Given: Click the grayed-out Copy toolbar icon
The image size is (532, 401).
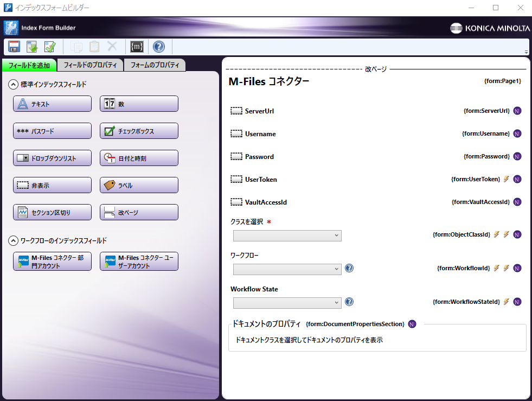Looking at the screenshot, I should [76, 47].
